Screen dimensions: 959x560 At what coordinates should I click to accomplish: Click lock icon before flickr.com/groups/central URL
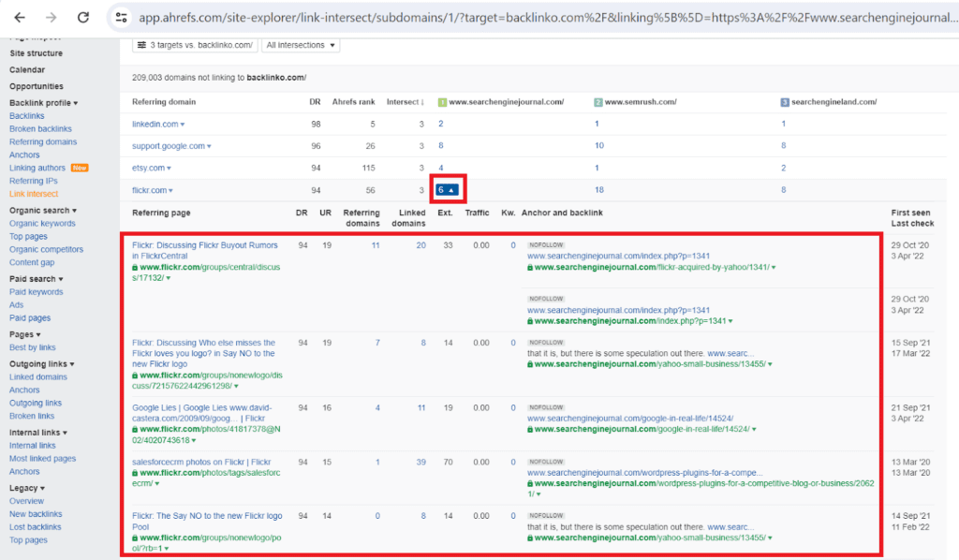[135, 268]
